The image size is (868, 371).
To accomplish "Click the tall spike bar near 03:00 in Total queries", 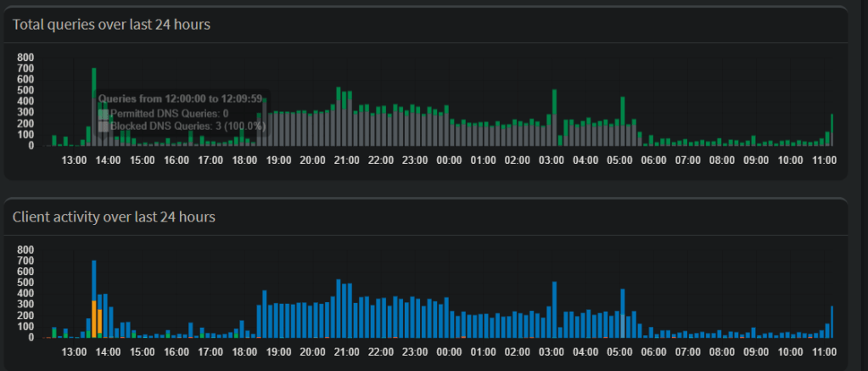I will [x=554, y=117].
